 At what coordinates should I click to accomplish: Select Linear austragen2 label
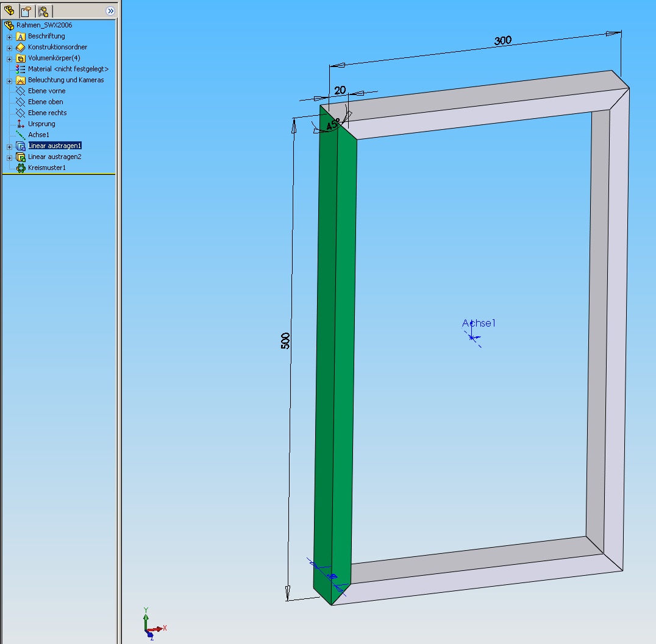[x=55, y=157]
